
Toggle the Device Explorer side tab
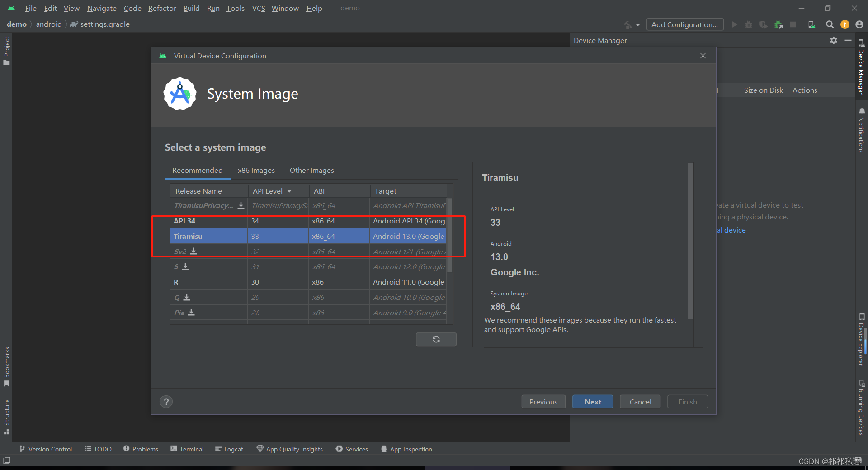pyautogui.click(x=862, y=339)
